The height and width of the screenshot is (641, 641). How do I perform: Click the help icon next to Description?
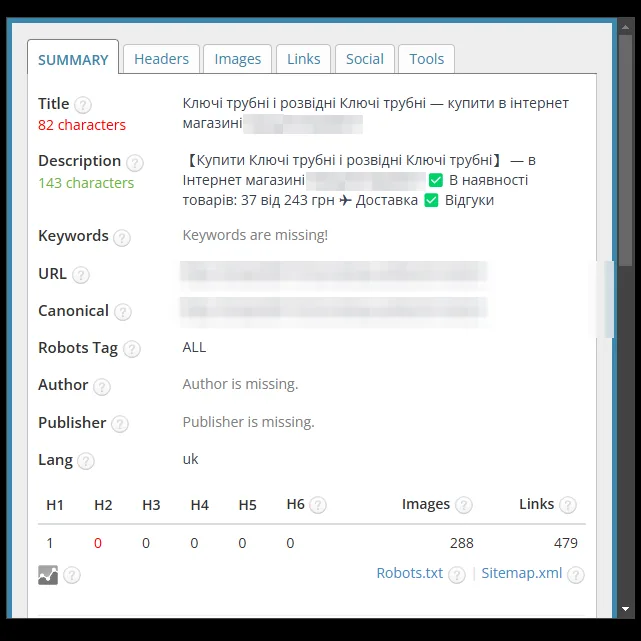134,163
